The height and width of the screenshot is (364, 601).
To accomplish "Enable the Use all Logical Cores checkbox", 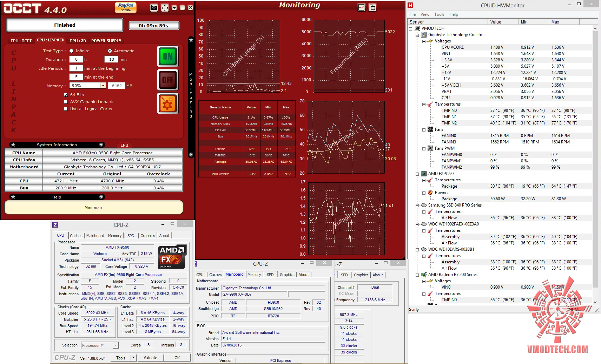I will [x=66, y=109].
